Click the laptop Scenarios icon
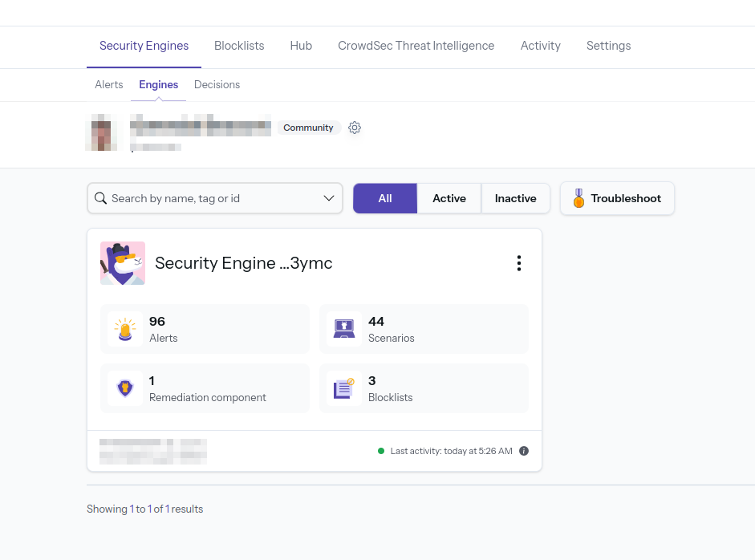 [x=344, y=329]
